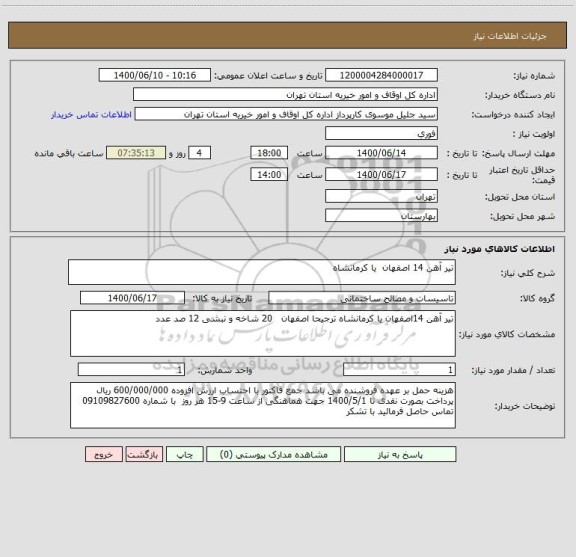Open اطلاعات تماس خریدار link

[91, 115]
